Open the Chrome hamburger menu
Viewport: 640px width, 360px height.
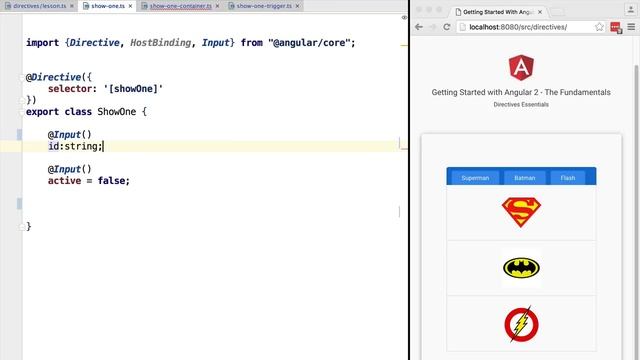631,27
